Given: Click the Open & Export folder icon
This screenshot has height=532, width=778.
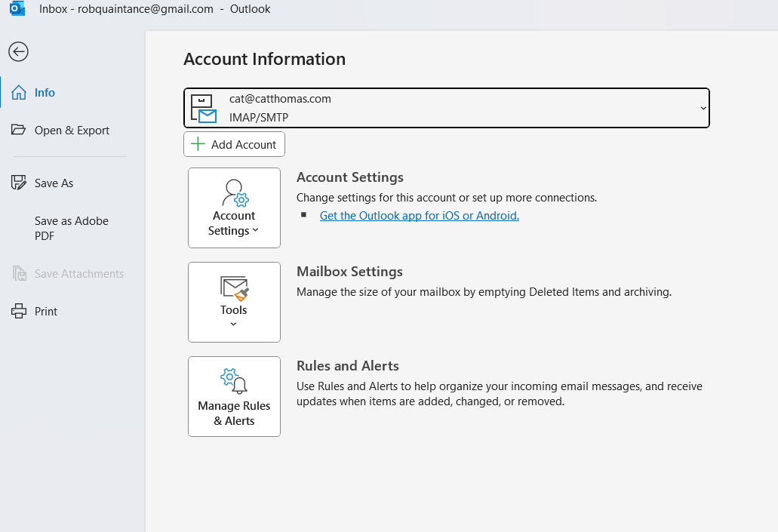Looking at the screenshot, I should tap(18, 130).
